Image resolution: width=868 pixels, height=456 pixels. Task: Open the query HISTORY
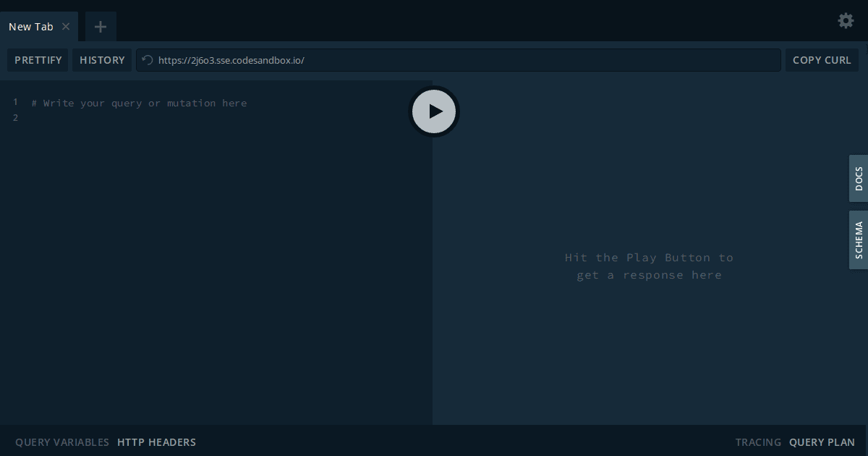102,60
